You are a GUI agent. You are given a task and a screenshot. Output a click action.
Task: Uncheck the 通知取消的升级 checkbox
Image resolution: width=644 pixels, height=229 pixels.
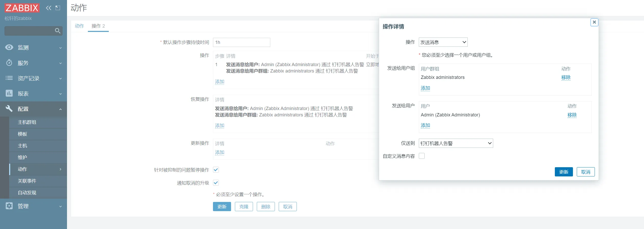click(x=216, y=183)
